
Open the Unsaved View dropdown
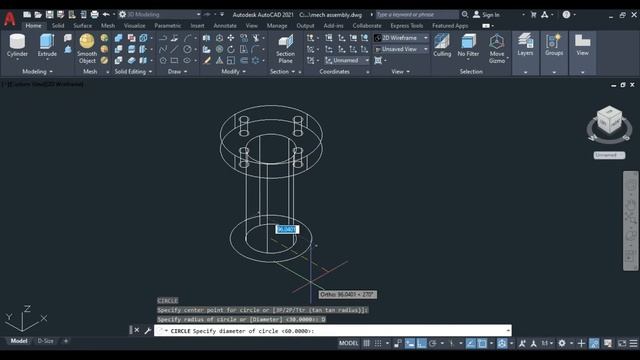pos(401,49)
